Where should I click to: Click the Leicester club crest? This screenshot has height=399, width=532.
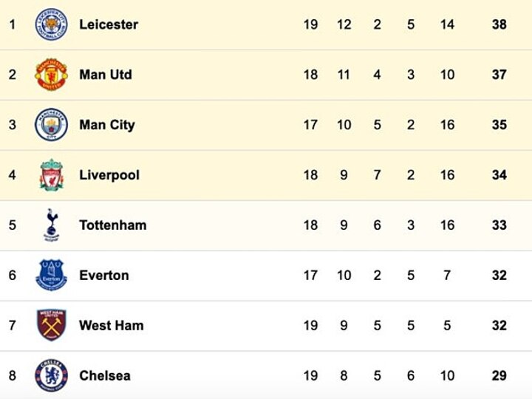pos(51,24)
